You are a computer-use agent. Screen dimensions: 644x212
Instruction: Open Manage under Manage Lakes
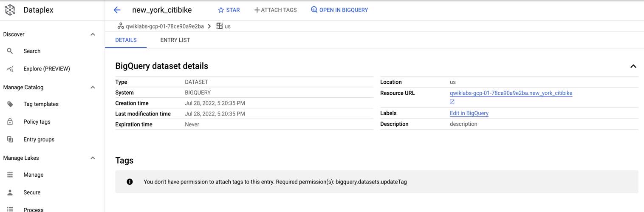(33, 175)
